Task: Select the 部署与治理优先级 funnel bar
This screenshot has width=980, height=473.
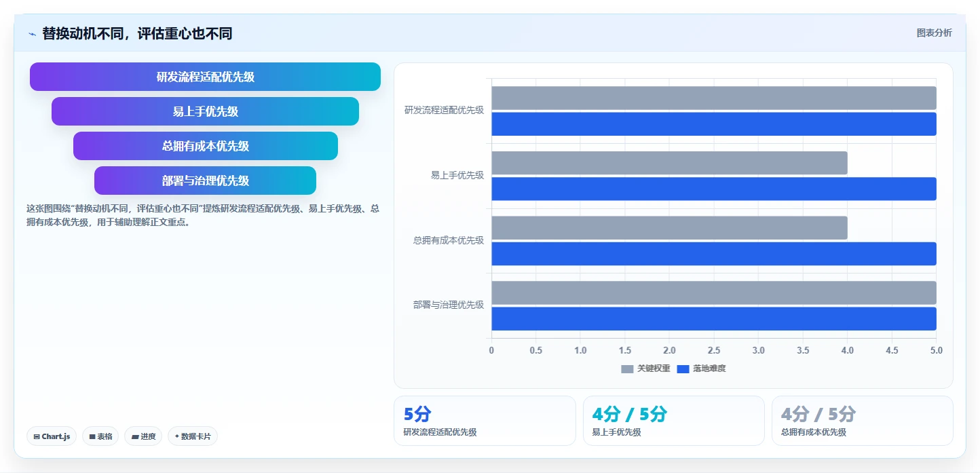Action: [x=205, y=181]
